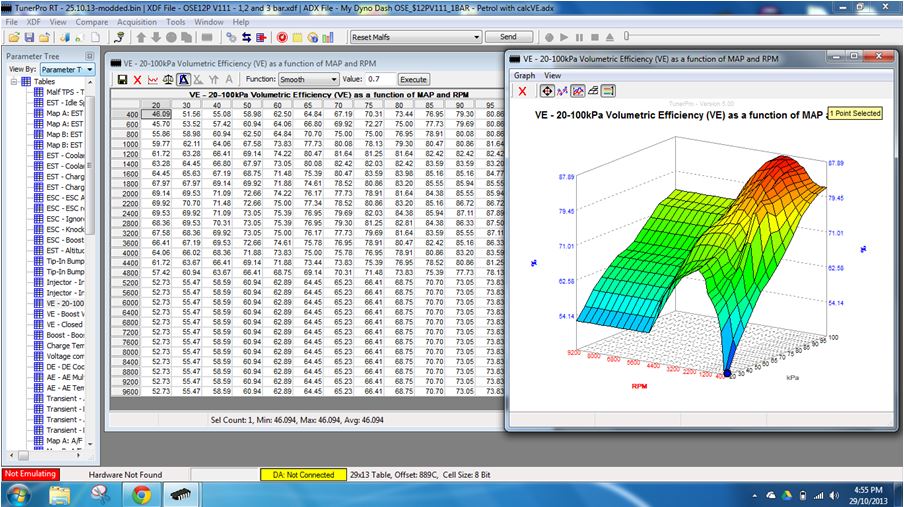Click the third folder icon in main toolbar
Image resolution: width=904 pixels, height=507 pixels.
(x=44, y=37)
